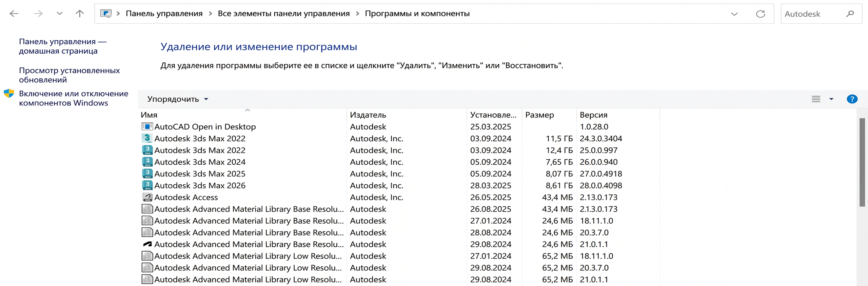
Task: Click Low Resolution library icon, version 20.3.7.0
Action: tap(147, 268)
